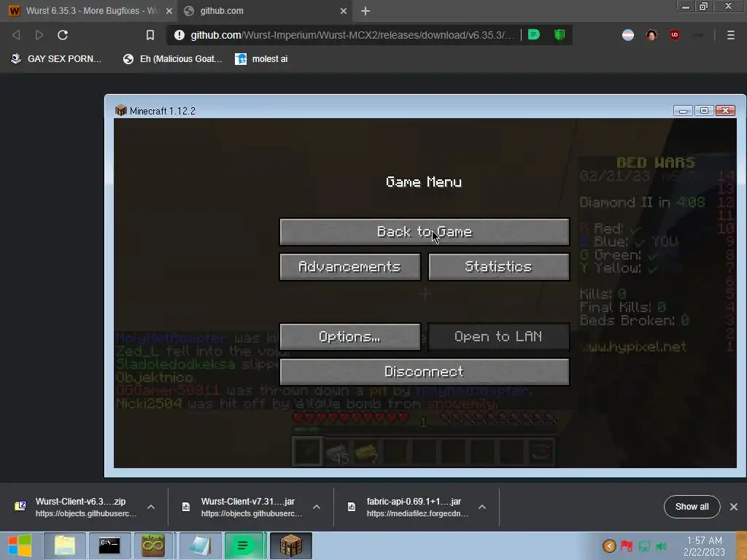
Task: Show hidden tray icons arrow
Action: [x=609, y=545]
